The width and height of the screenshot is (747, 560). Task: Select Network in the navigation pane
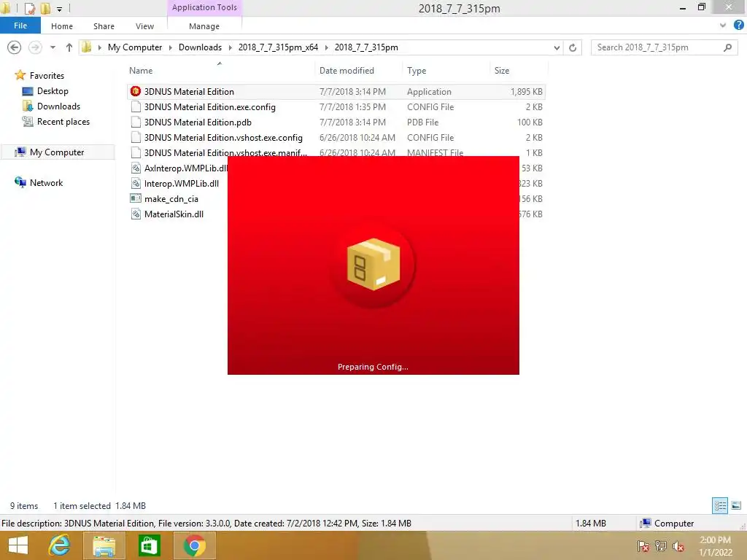[x=46, y=183]
